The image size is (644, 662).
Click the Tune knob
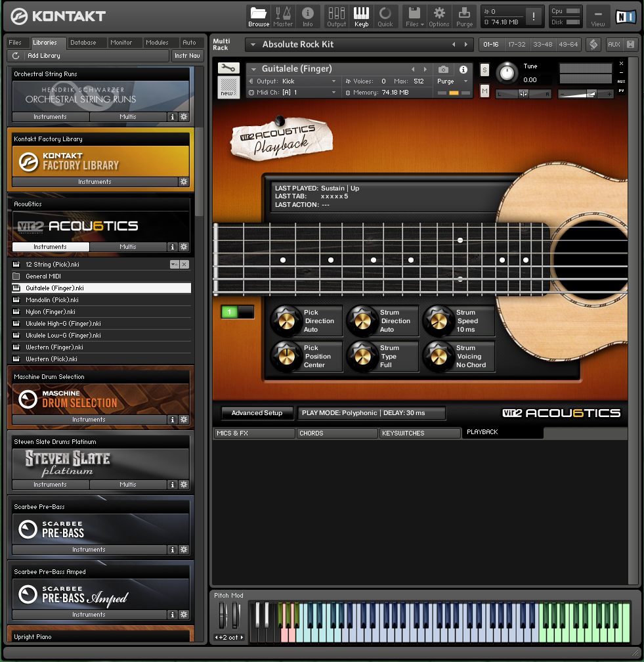[507, 73]
